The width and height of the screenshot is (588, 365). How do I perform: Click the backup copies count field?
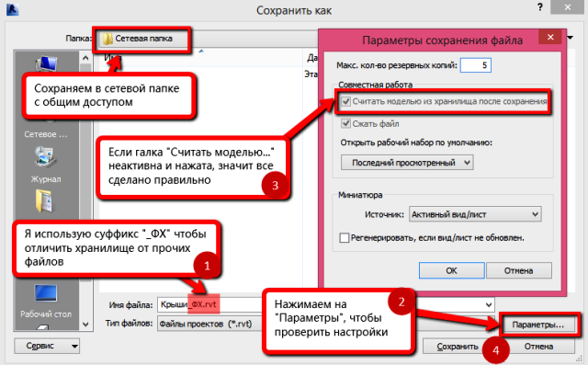point(476,65)
